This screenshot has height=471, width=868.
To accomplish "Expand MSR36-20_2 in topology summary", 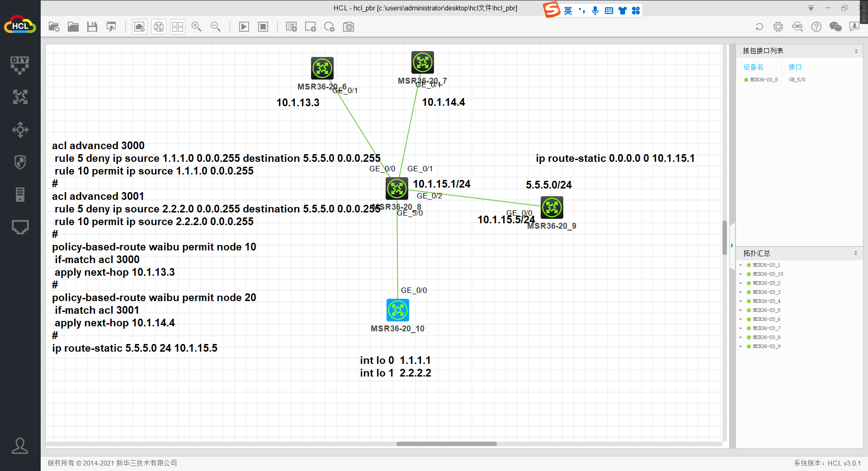I will [741, 283].
